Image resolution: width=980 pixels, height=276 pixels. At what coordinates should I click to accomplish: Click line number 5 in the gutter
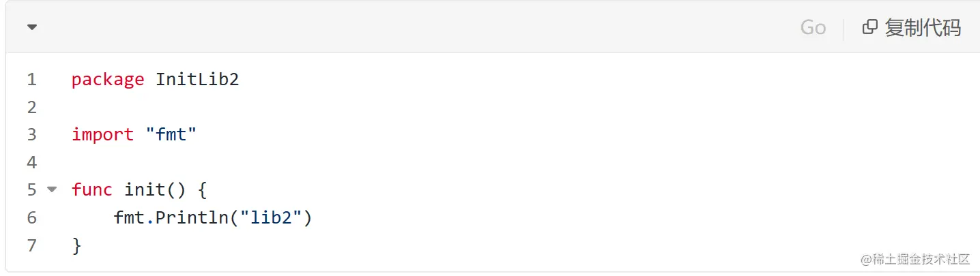click(x=31, y=189)
